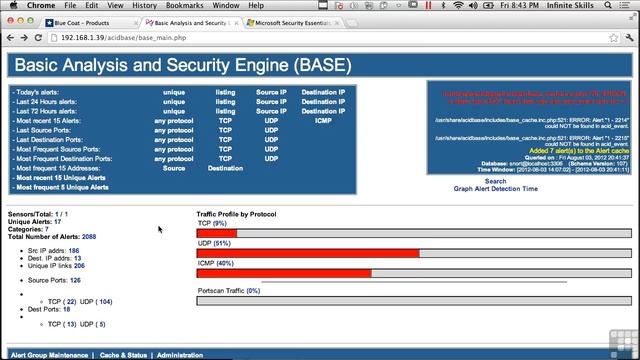Go back to previous page
640x360 pixels.
[x=11, y=38]
